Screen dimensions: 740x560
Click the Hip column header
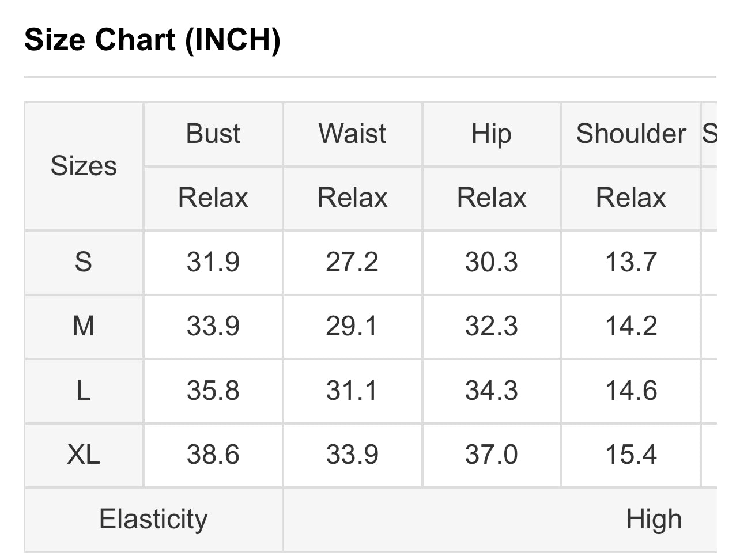coord(492,134)
